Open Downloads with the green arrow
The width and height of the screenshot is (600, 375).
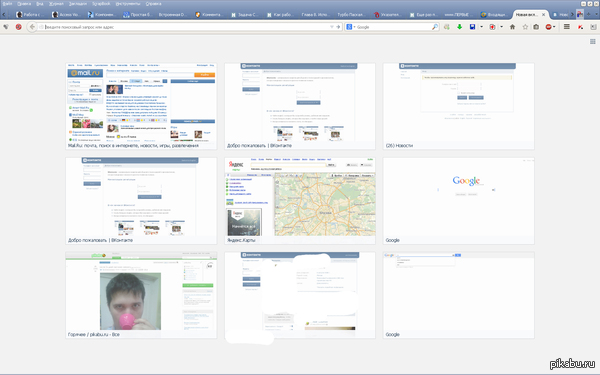(460, 27)
